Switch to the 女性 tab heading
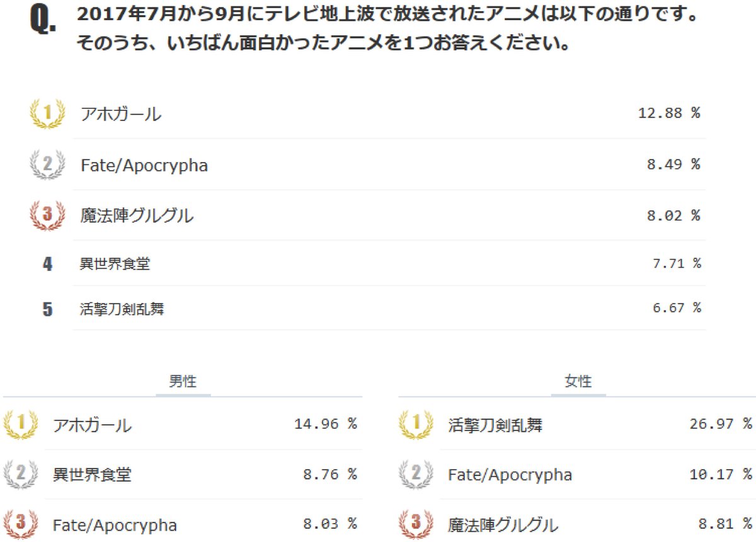The height and width of the screenshot is (542, 756). point(578,381)
